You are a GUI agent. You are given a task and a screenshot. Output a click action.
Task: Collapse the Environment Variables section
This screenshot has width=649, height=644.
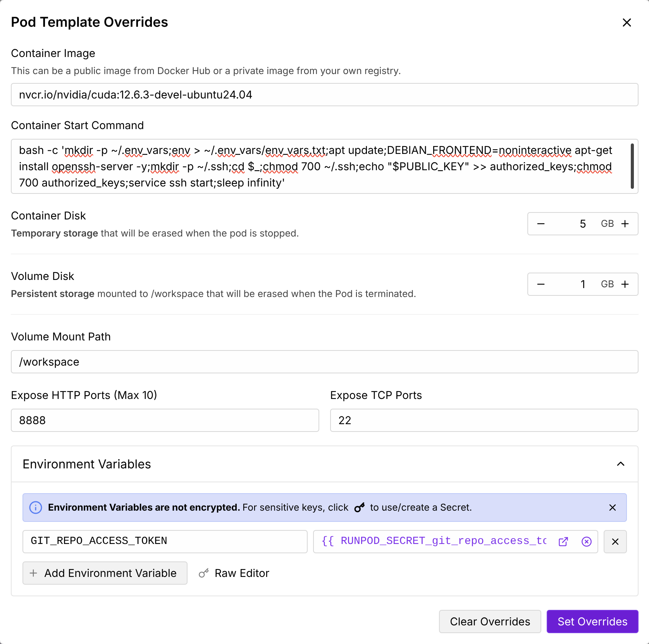tap(620, 464)
